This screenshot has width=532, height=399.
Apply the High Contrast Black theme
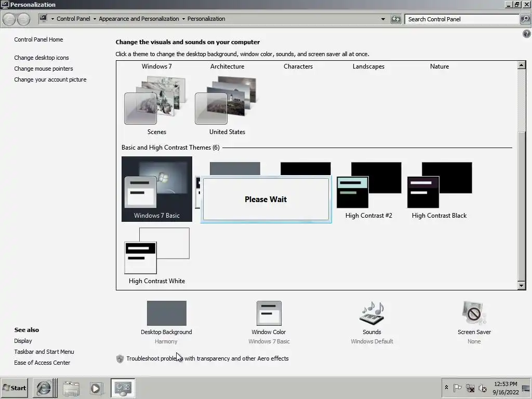click(440, 190)
